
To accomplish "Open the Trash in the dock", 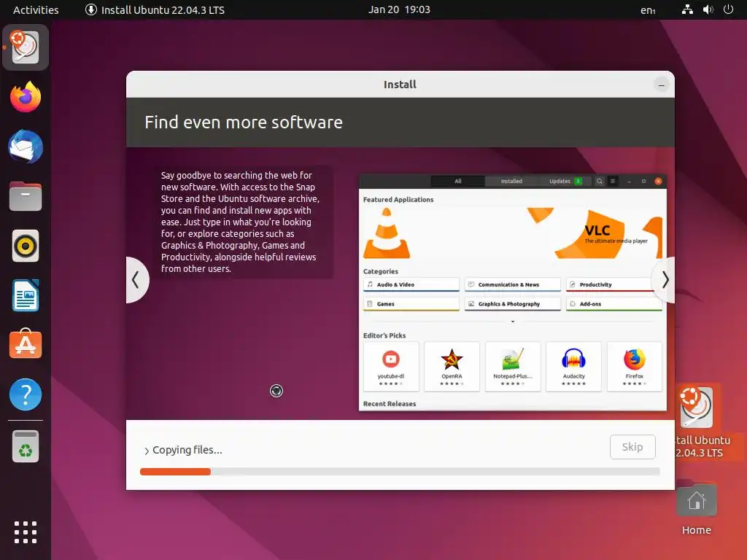I will (26, 446).
